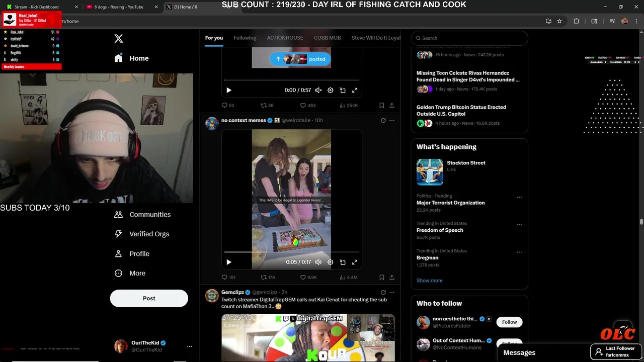The width and height of the screenshot is (644, 362).
Task: Open Profile in sidebar
Action: (x=132, y=254)
